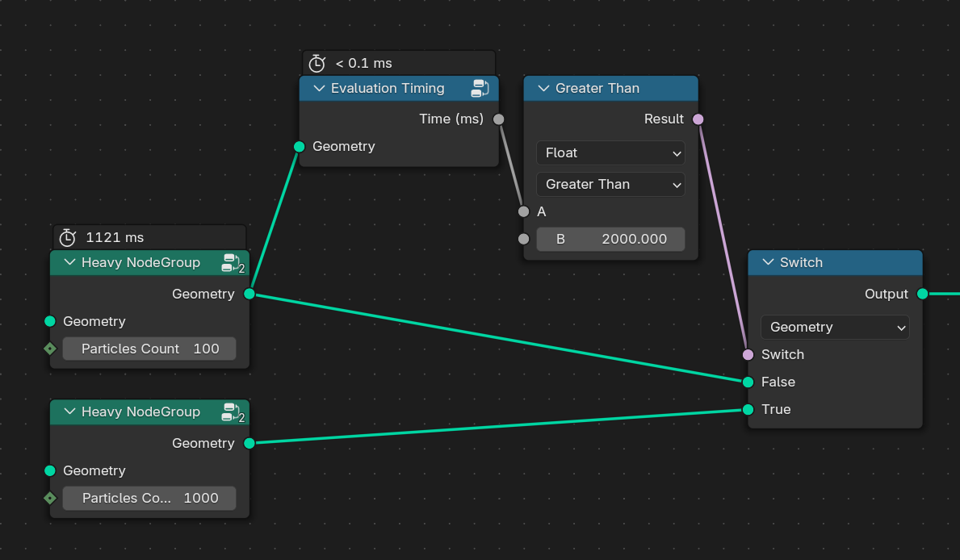Screen dimensions: 960x560
Task: Click the 1121 ms timing readout
Action: pyautogui.click(x=115, y=237)
